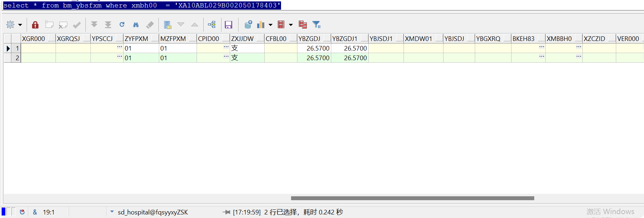Click the grid select-all cells icon
The image size is (644, 218).
pos(10,25)
